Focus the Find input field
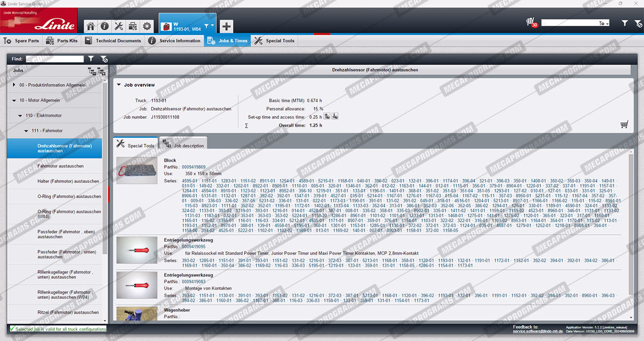The height and width of the screenshot is (341, 644). coord(55,59)
